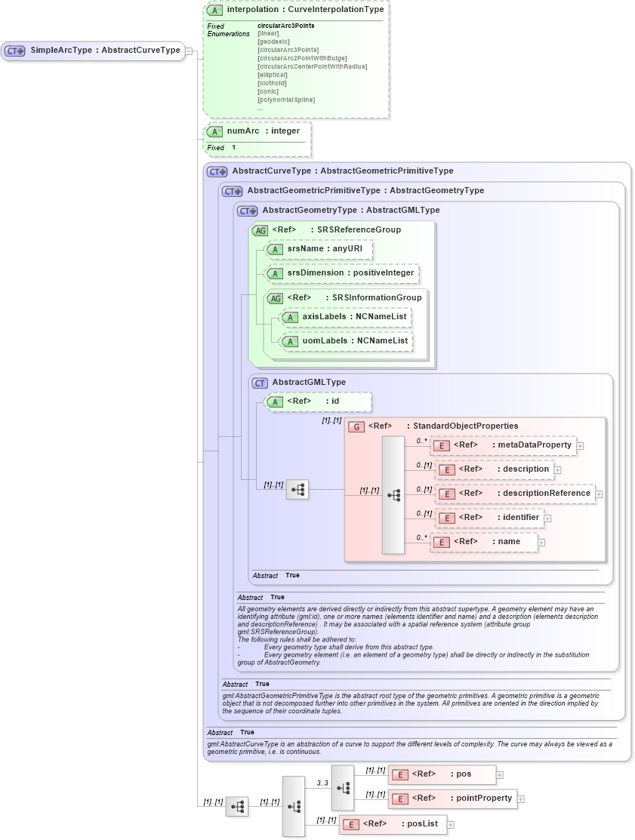
Task: Select the interpolation : CurveInterpolationType label
Action: click(306, 10)
